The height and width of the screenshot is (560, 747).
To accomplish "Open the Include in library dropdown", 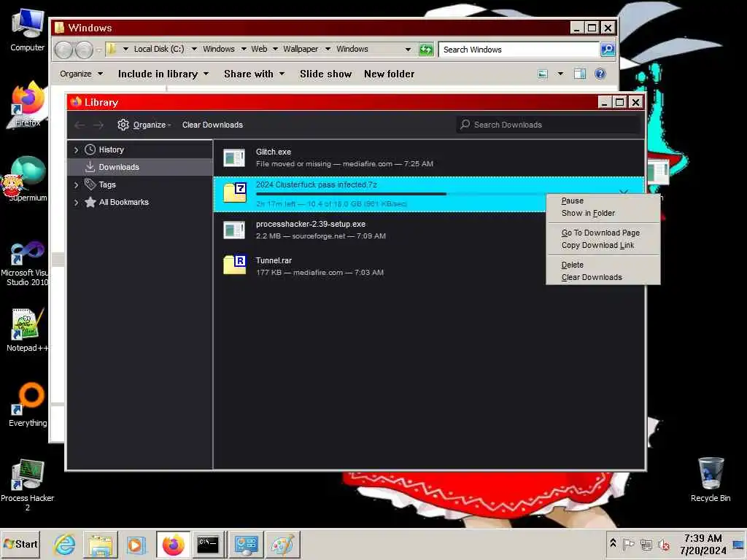I will (x=163, y=74).
